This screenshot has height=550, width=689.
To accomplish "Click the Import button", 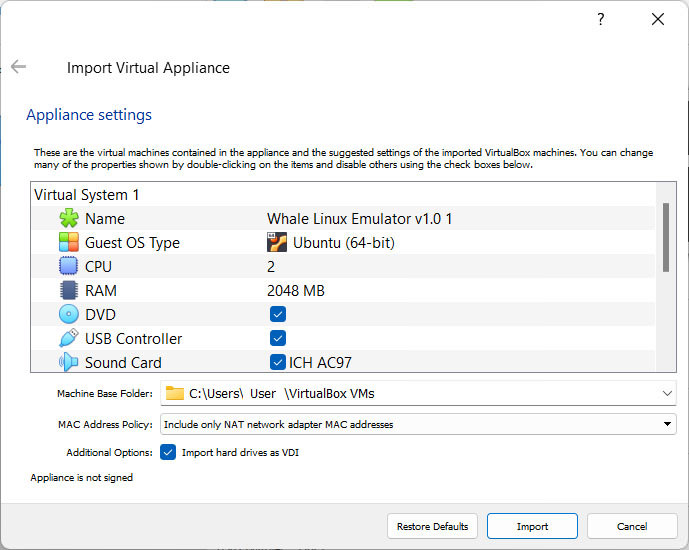I will pos(532,526).
